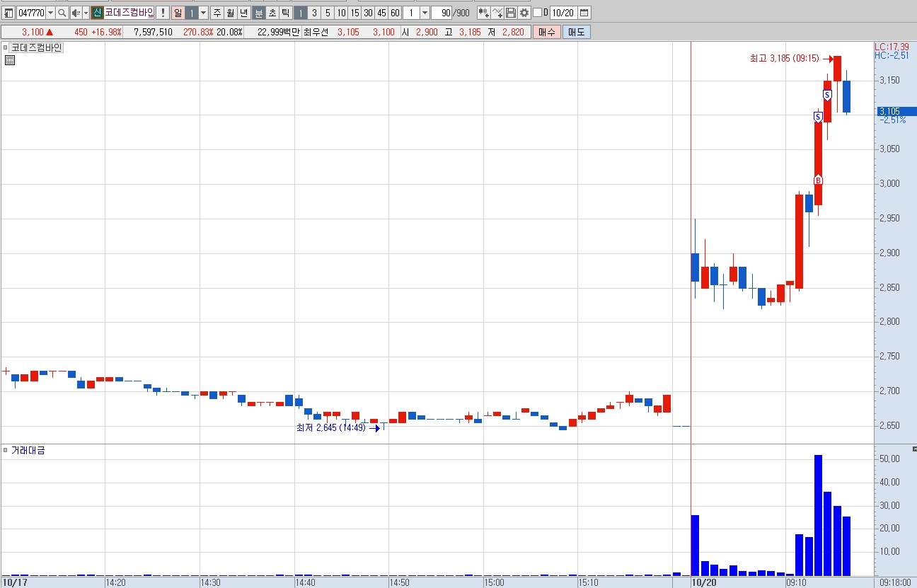Expand the arrow next to speaker icon
The height and width of the screenshot is (588, 917).
[86, 13]
